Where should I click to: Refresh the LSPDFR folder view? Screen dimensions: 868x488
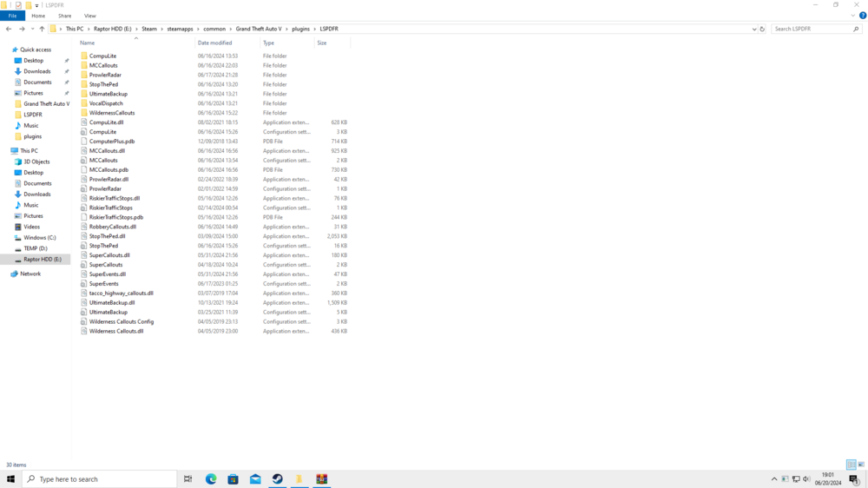[x=762, y=29]
